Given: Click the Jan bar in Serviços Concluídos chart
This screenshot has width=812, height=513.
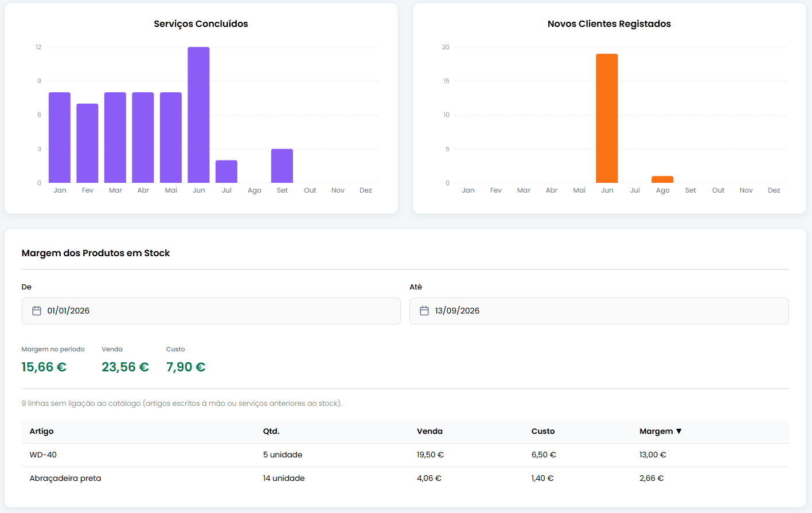Looking at the screenshot, I should click(x=60, y=138).
